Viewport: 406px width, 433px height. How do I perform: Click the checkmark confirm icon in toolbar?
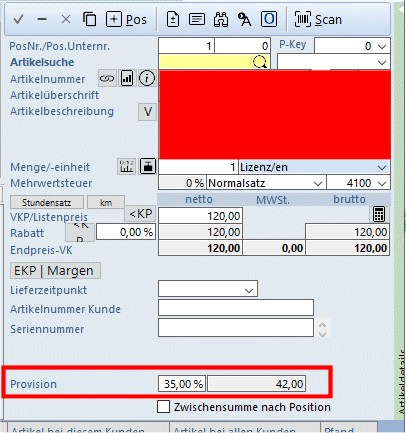tap(18, 19)
